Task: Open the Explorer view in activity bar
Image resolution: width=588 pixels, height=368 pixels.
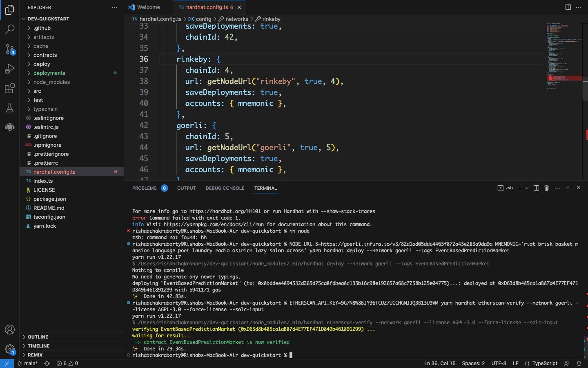Action: [10, 10]
